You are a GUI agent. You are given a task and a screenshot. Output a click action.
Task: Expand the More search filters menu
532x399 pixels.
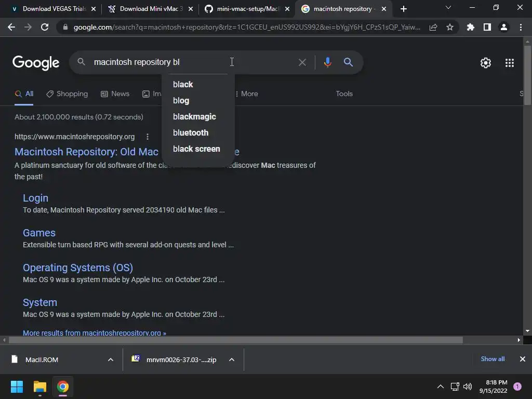click(247, 94)
